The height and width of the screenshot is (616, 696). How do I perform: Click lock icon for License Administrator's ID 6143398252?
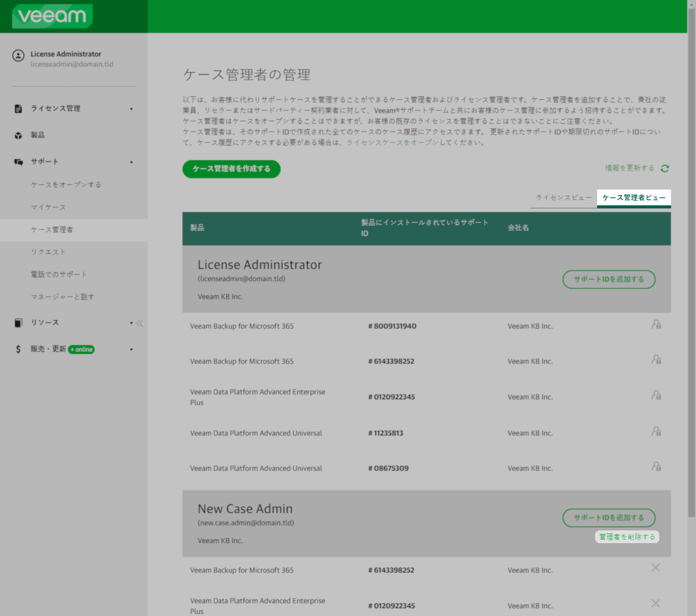coord(656,360)
